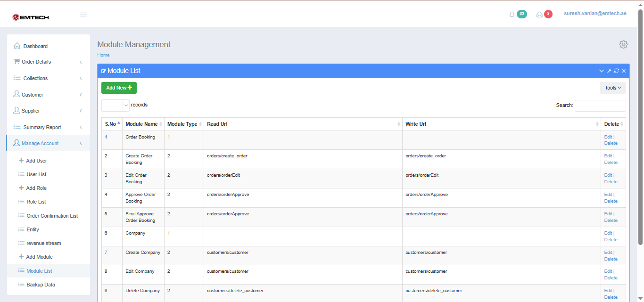Click the EMTECH logo
The height and width of the screenshot is (302, 644).
pos(31,17)
